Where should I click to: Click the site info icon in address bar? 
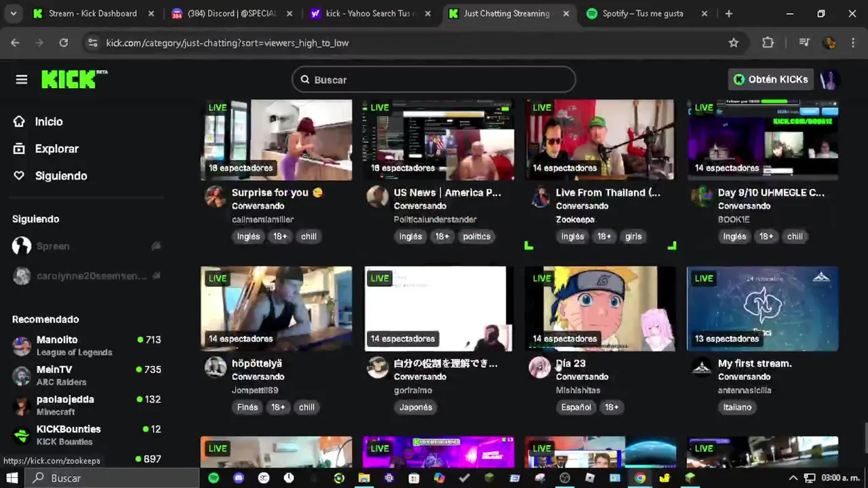point(93,43)
